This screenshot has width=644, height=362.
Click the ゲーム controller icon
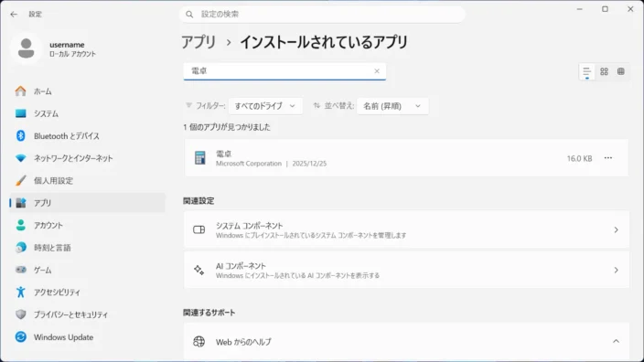pos(20,270)
